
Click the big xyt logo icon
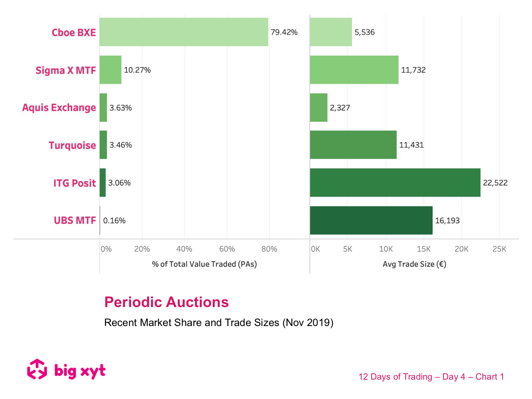click(x=37, y=369)
